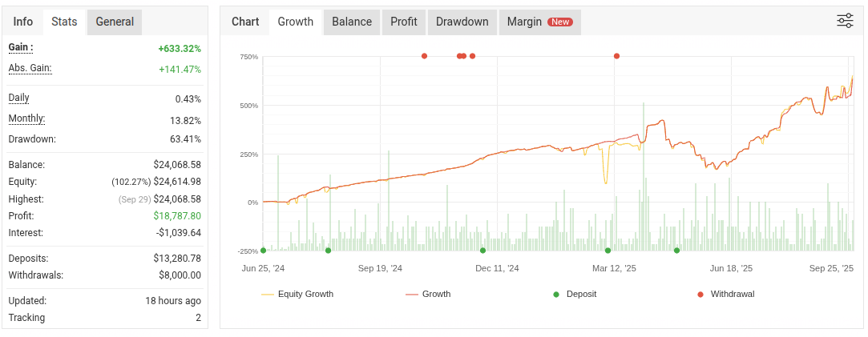
Task: Click the red Withdrawal legend dot
Action: [x=700, y=294]
